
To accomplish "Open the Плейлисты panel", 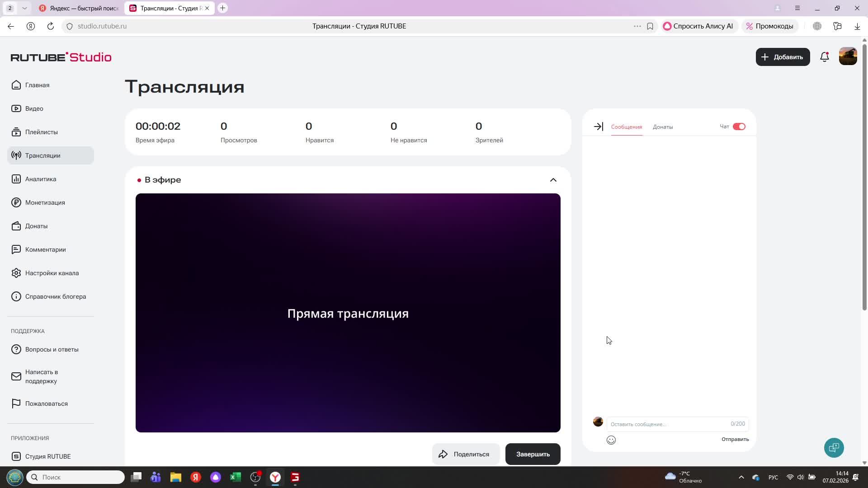I will 41,132.
